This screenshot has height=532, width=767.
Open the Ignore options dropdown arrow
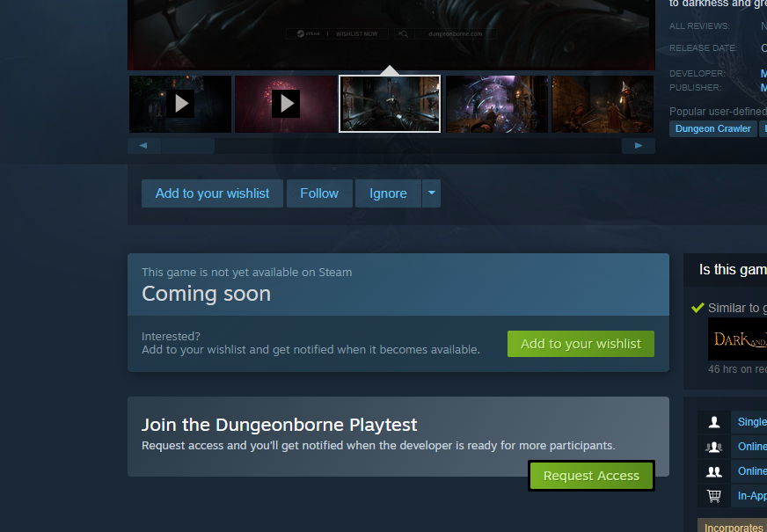pos(431,193)
